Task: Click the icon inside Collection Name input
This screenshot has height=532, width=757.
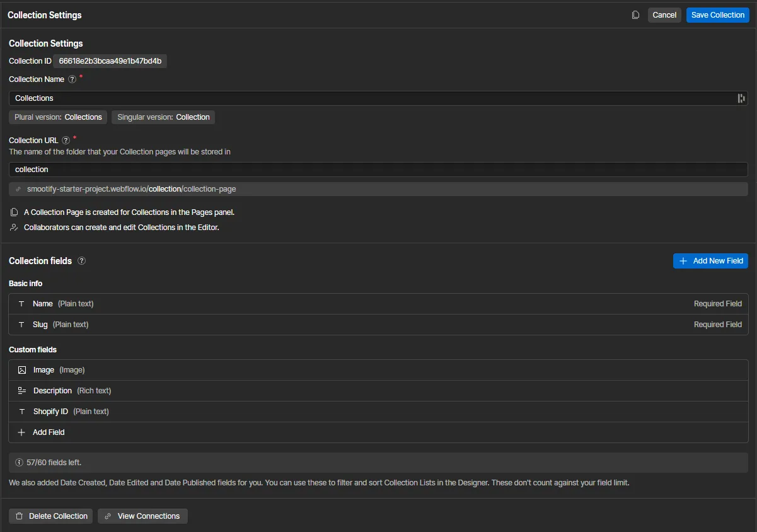Action: click(x=741, y=98)
